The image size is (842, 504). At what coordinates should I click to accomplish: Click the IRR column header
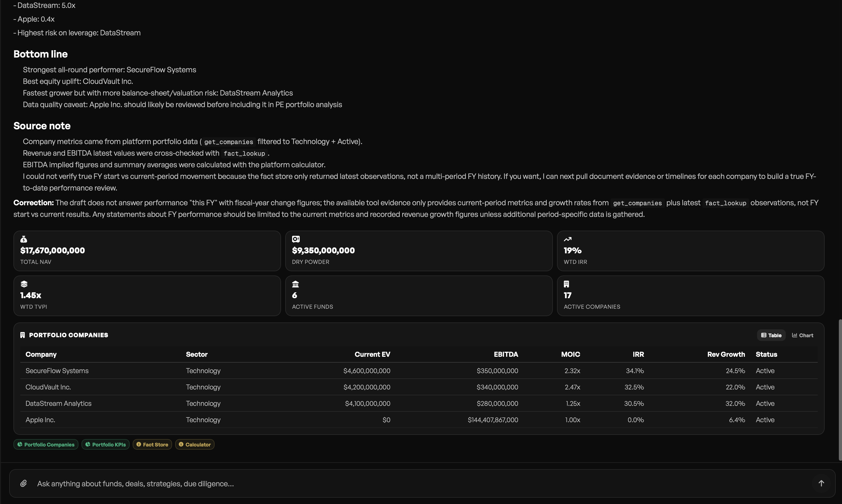[x=638, y=354]
